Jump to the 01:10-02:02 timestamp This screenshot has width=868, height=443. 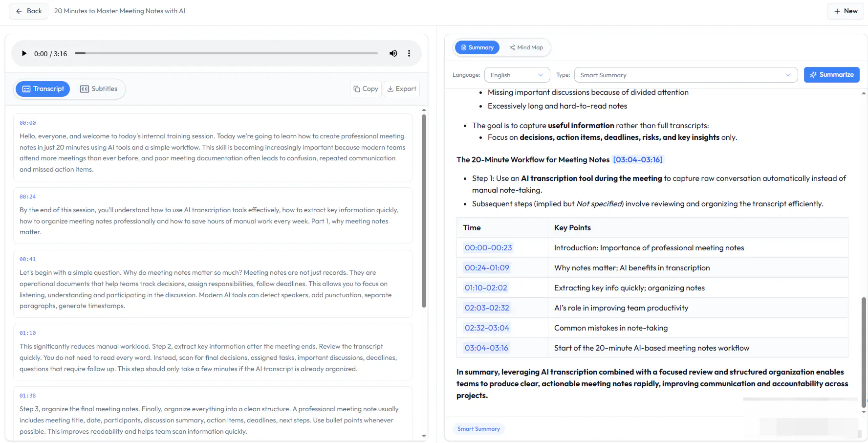tap(486, 288)
